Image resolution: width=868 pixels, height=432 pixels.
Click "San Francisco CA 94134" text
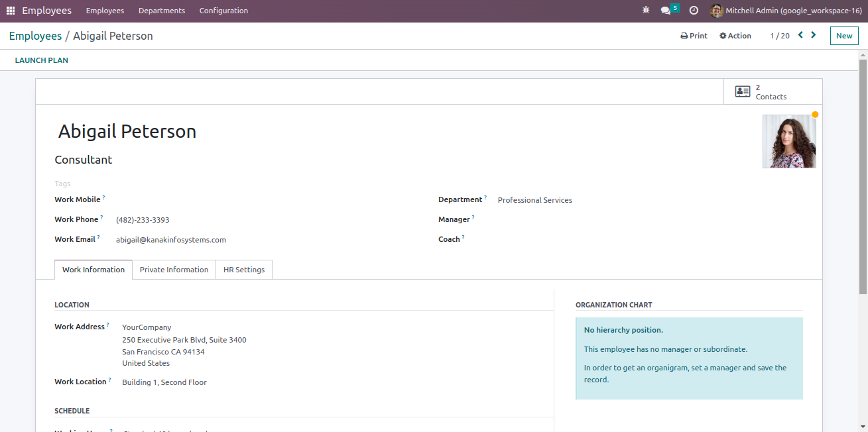pyautogui.click(x=163, y=352)
